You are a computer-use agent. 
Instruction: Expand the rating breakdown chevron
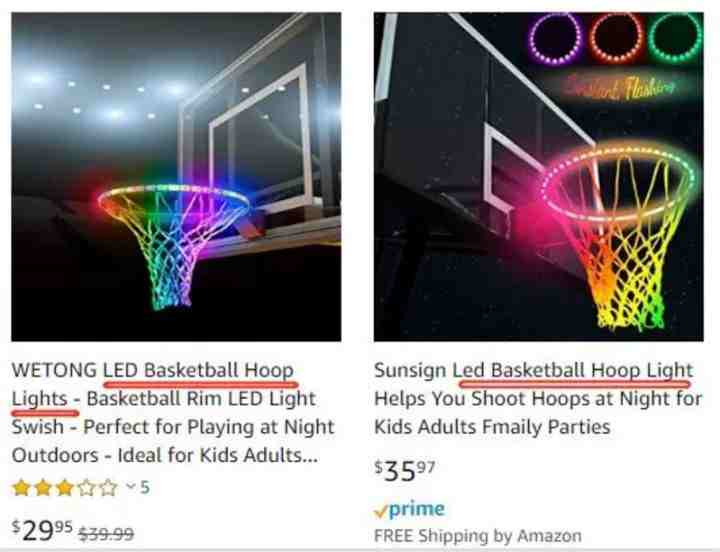tap(131, 486)
